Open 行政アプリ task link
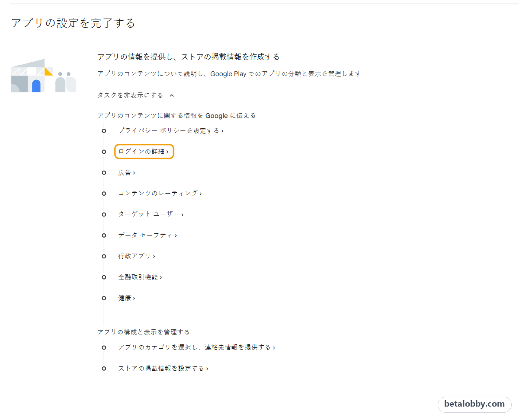This screenshot has width=519, height=420. (137, 256)
